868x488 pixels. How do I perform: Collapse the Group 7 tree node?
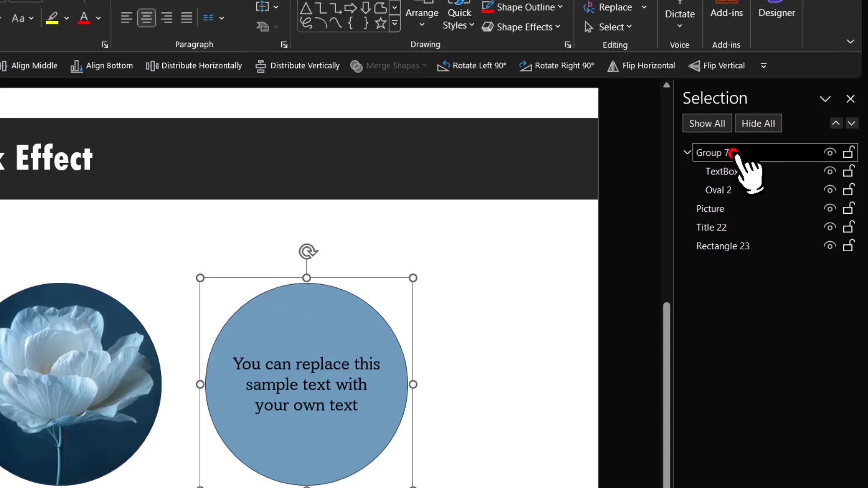687,152
